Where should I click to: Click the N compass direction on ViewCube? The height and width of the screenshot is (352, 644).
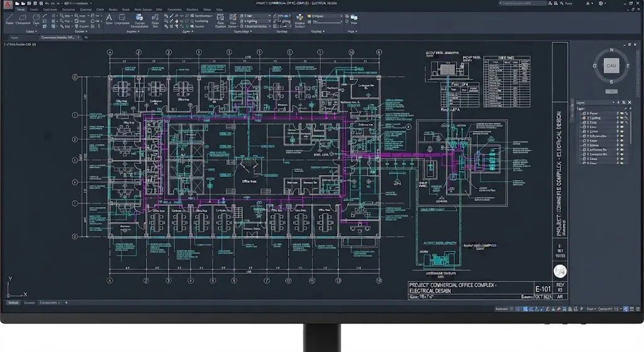pos(611,50)
